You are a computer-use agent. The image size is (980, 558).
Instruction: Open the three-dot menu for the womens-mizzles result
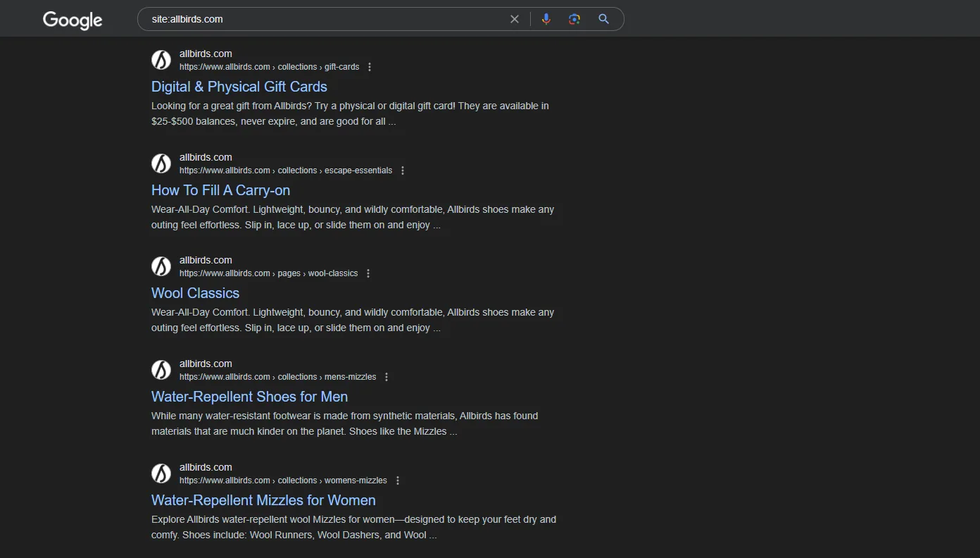click(x=398, y=480)
